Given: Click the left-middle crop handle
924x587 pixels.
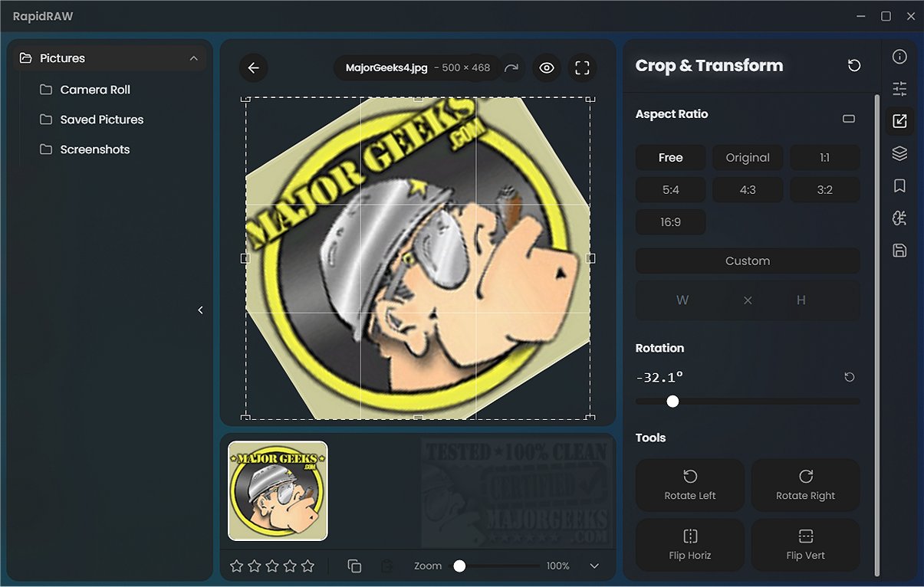Looking at the screenshot, I should [245, 258].
